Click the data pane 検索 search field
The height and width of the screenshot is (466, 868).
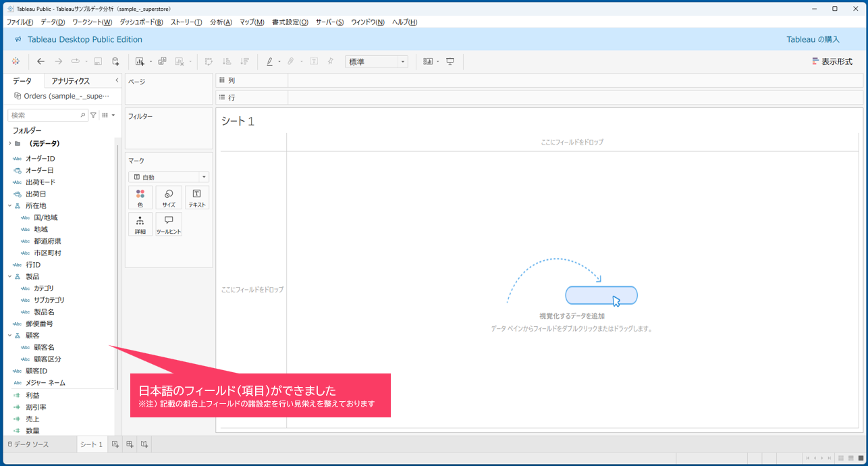[x=45, y=115]
